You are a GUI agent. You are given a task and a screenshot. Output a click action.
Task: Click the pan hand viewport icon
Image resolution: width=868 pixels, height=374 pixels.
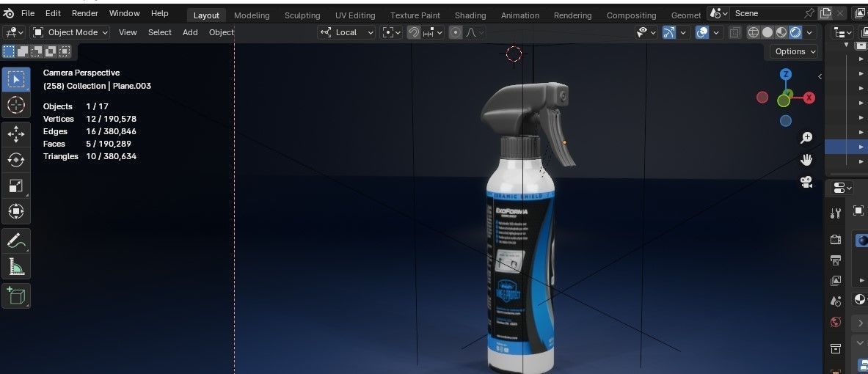point(806,160)
